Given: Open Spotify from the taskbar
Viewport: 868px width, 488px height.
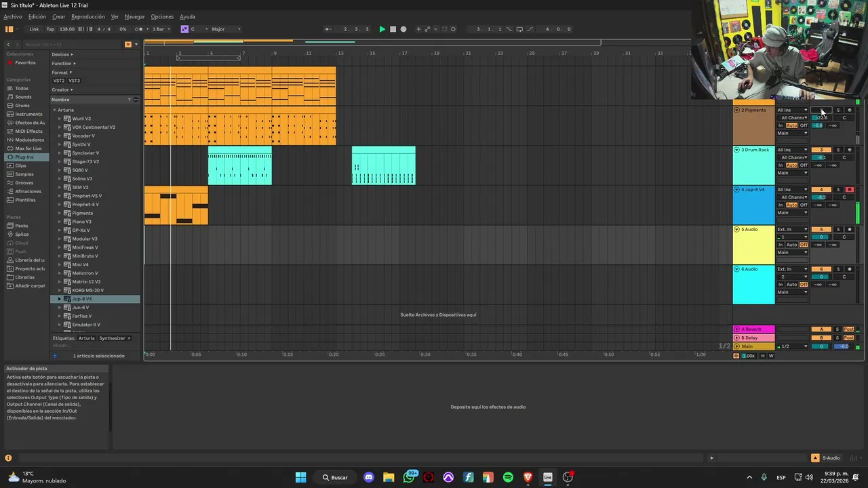Looking at the screenshot, I should click(508, 477).
